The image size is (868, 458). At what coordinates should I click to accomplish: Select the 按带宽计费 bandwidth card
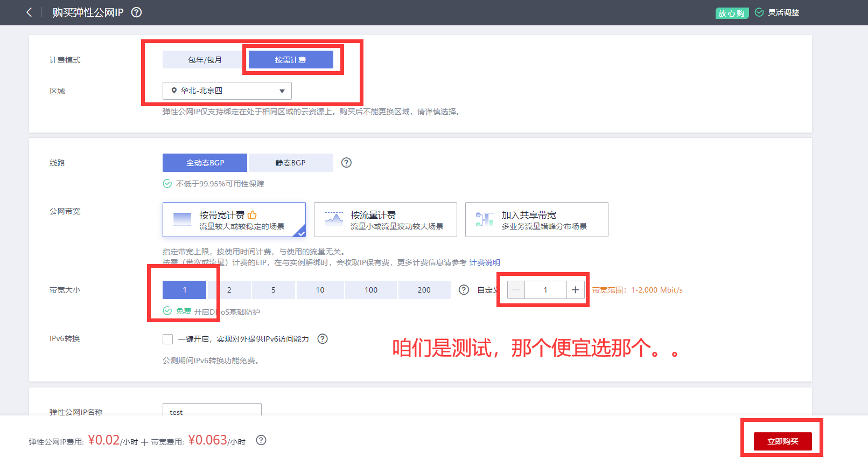point(234,219)
